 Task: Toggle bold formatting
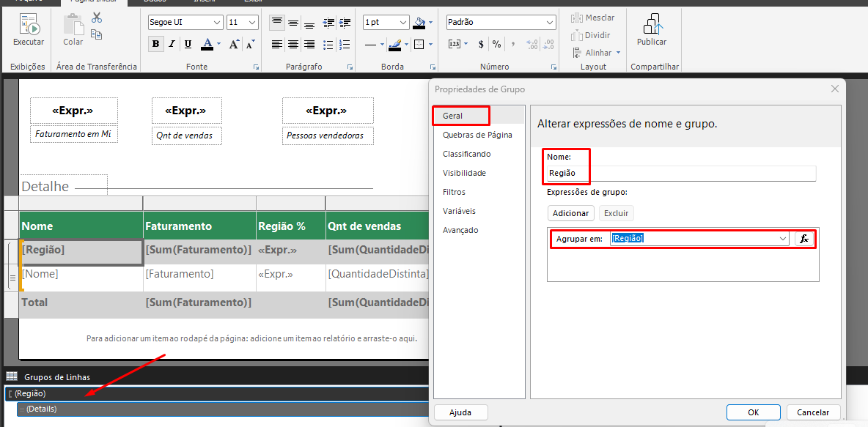(155, 45)
